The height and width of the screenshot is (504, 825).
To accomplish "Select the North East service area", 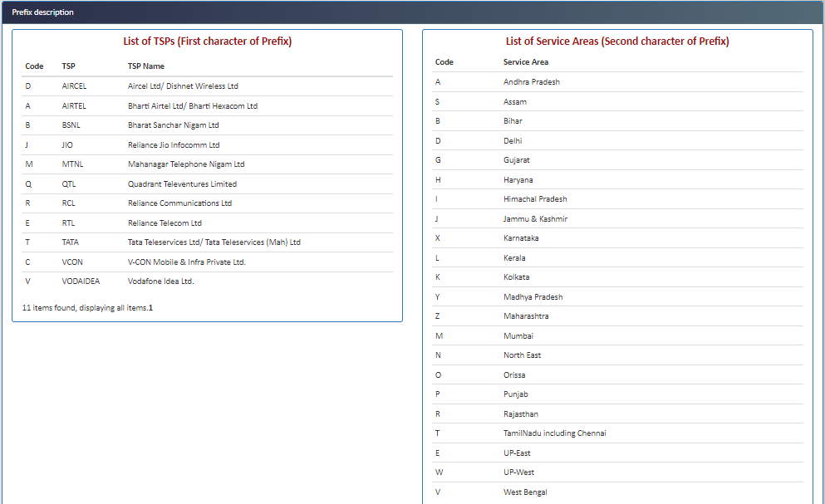I will tap(522, 355).
